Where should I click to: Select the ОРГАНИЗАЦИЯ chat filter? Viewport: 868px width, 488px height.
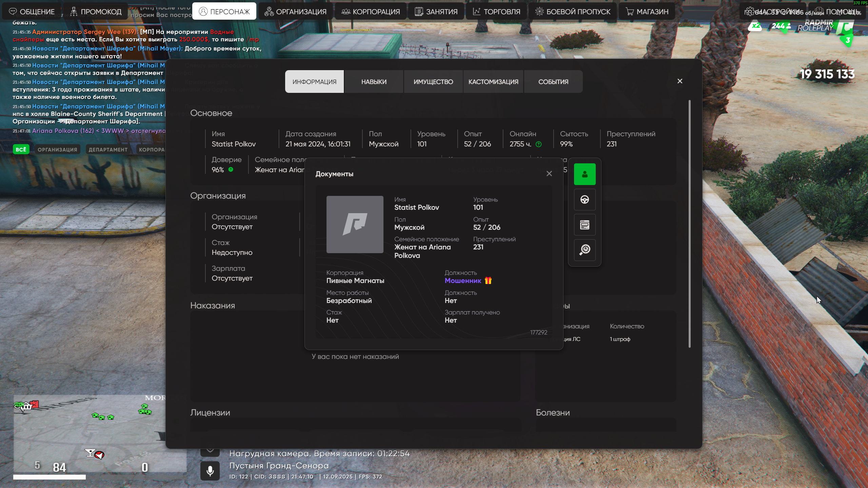(x=57, y=149)
